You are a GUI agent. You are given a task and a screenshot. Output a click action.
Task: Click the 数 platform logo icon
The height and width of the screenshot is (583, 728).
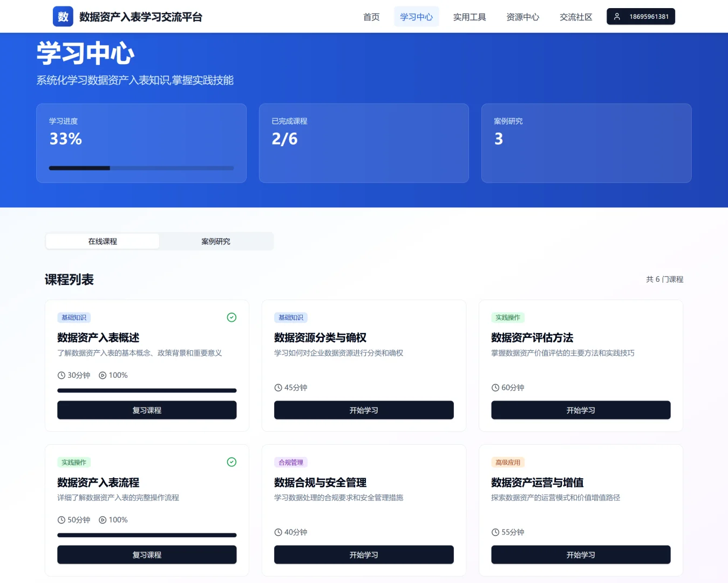62,16
